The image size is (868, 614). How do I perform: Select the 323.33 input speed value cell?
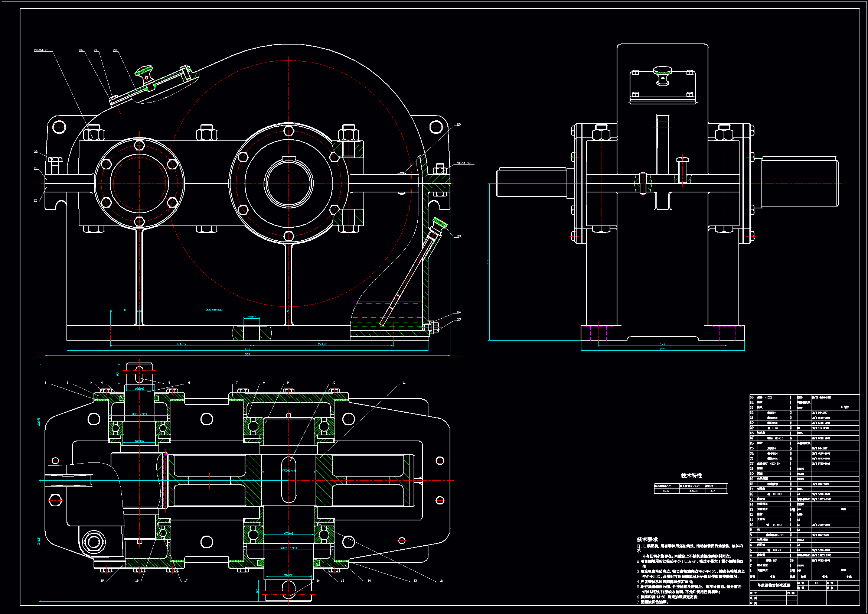[694, 491]
